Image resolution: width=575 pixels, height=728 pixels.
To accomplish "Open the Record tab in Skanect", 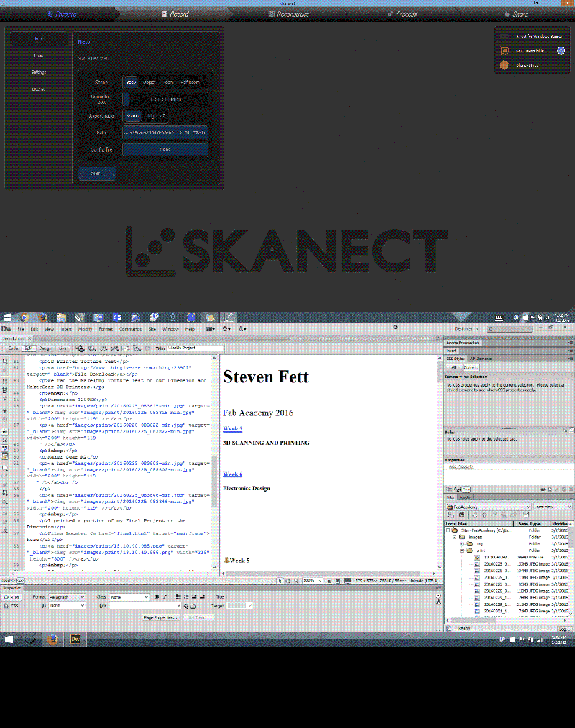I will coord(175,14).
